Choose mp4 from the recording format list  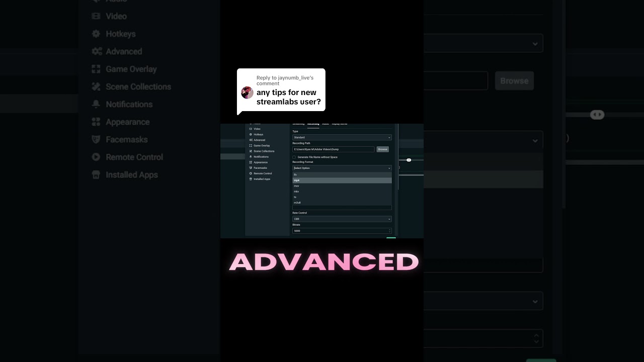342,180
